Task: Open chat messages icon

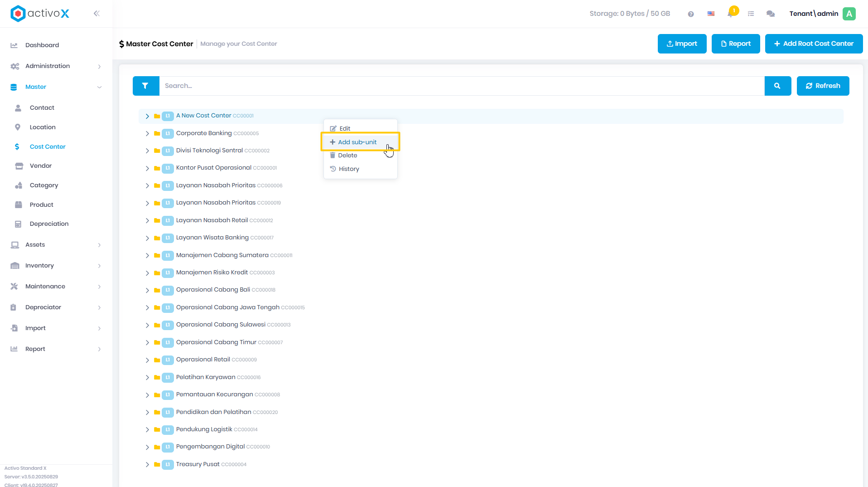Action: coord(770,14)
